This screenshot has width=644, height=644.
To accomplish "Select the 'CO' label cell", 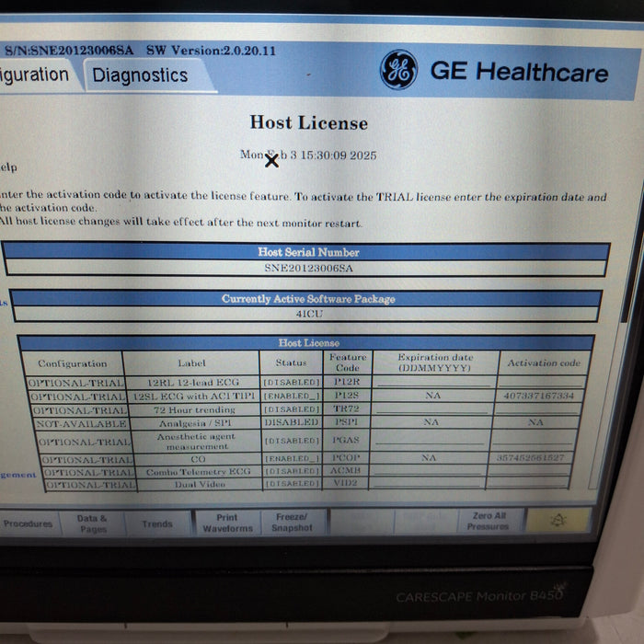I will click(198, 459).
